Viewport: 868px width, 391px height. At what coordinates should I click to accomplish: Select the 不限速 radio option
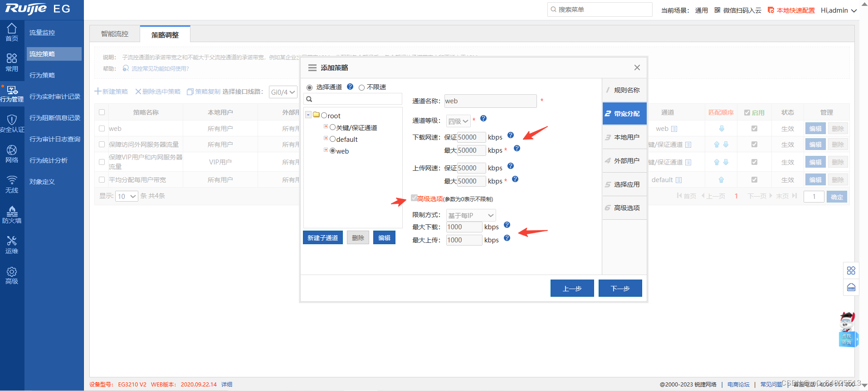[361, 87]
